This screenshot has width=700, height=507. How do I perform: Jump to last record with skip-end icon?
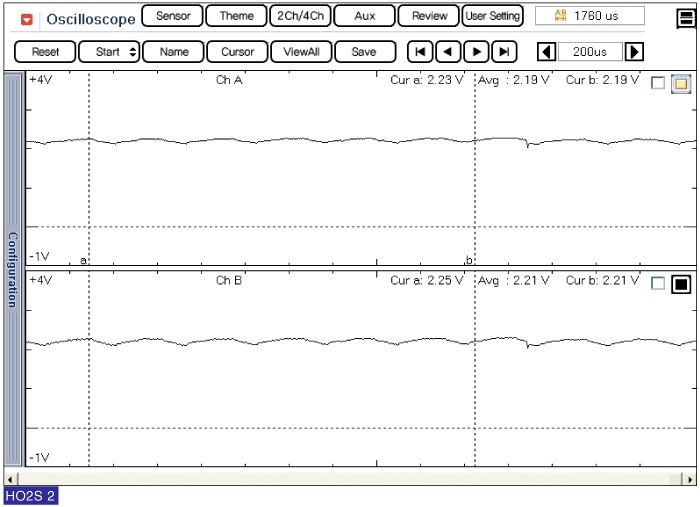tap(505, 52)
